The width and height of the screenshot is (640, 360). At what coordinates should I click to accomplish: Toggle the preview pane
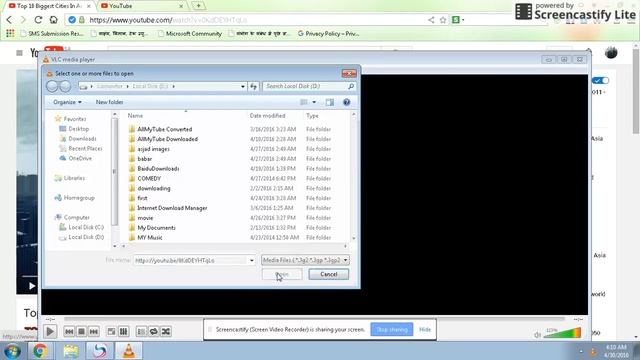(x=330, y=102)
